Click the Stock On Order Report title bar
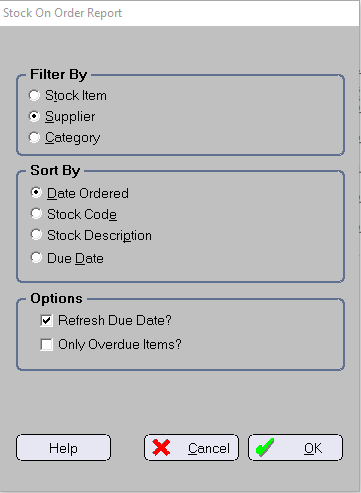Screen dimensions: 361x493 tap(180, 13)
